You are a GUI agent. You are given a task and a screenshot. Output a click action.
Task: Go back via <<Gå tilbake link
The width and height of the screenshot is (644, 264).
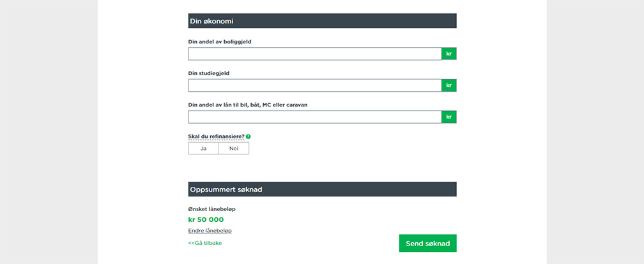click(x=205, y=243)
